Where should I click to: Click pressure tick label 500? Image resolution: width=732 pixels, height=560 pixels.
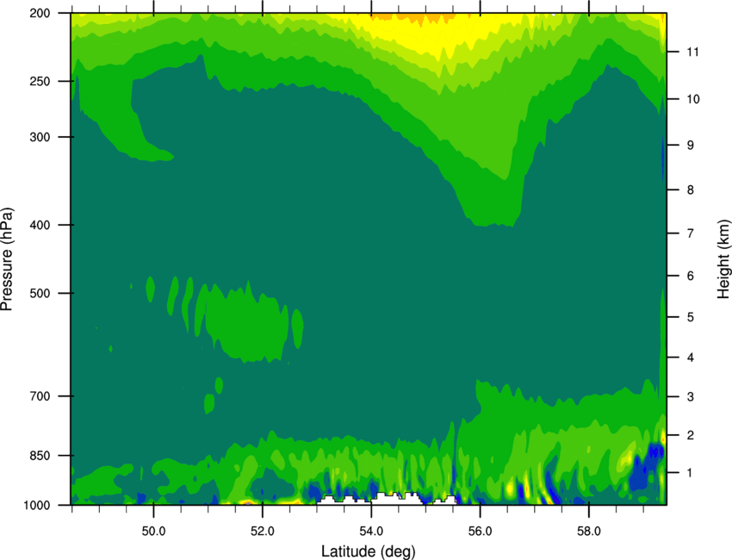40,293
